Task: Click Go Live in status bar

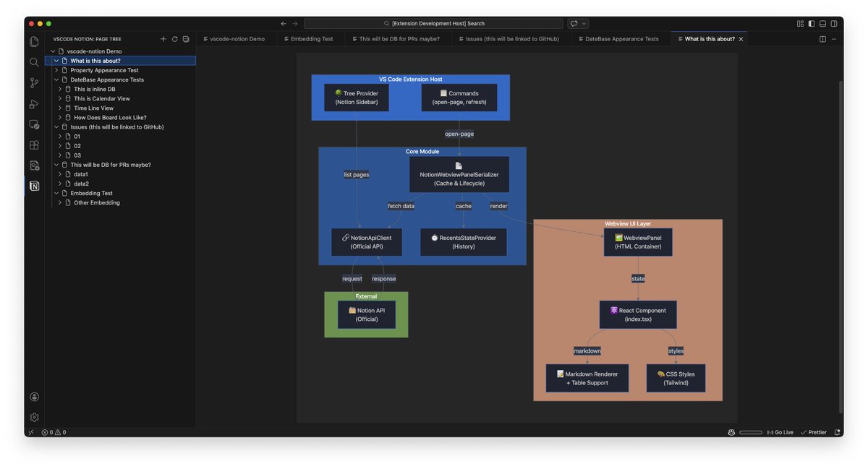Action: (780, 432)
